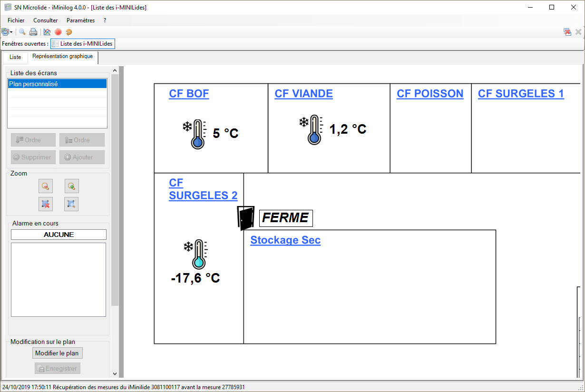Viewport: 585px width, 392px height.
Task: Click the Ajouter button
Action: pos(82,157)
